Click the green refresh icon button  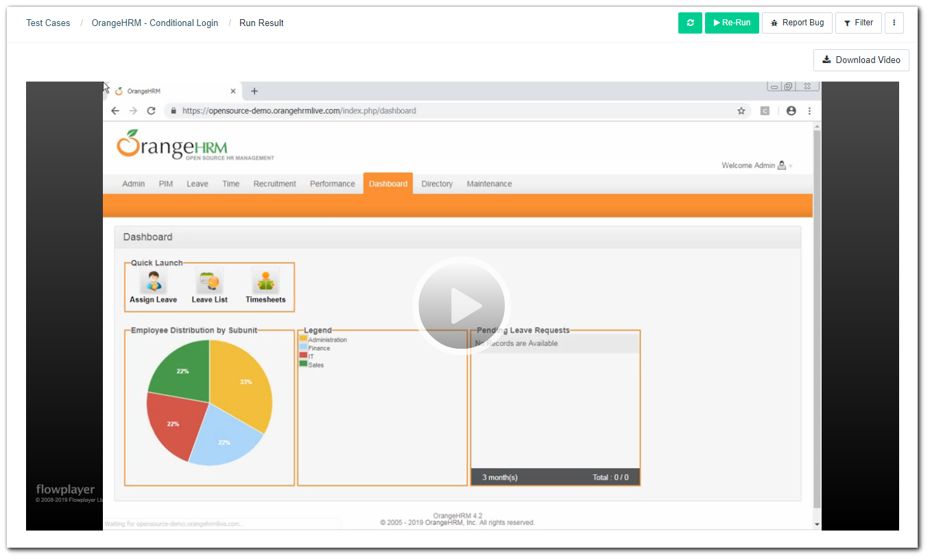pos(690,23)
